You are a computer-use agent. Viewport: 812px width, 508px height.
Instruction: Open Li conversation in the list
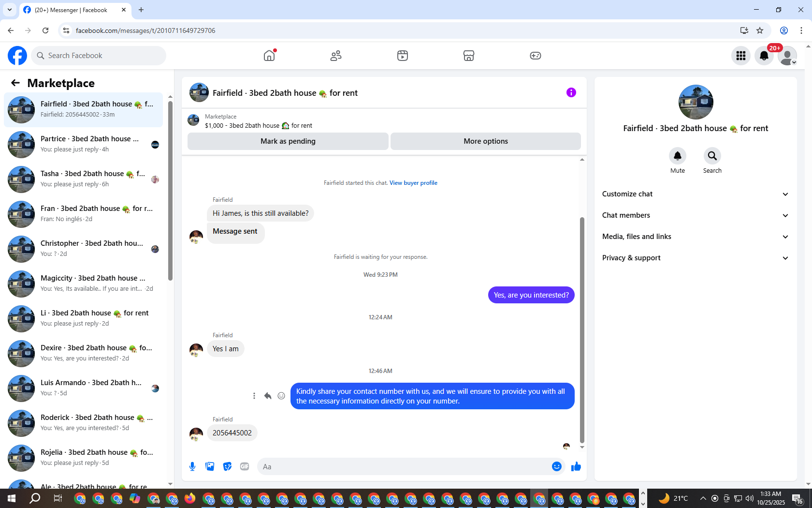pos(83,319)
